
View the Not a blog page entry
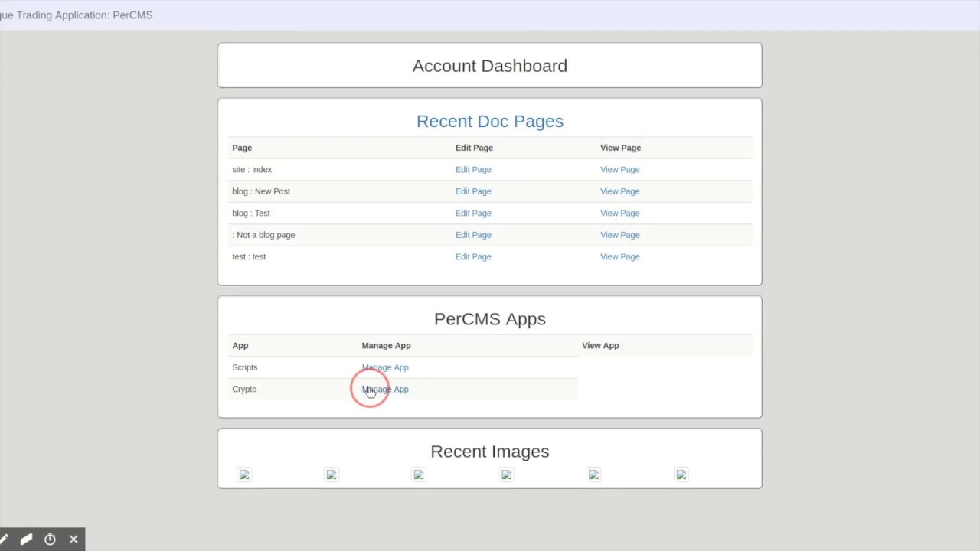pyautogui.click(x=620, y=235)
